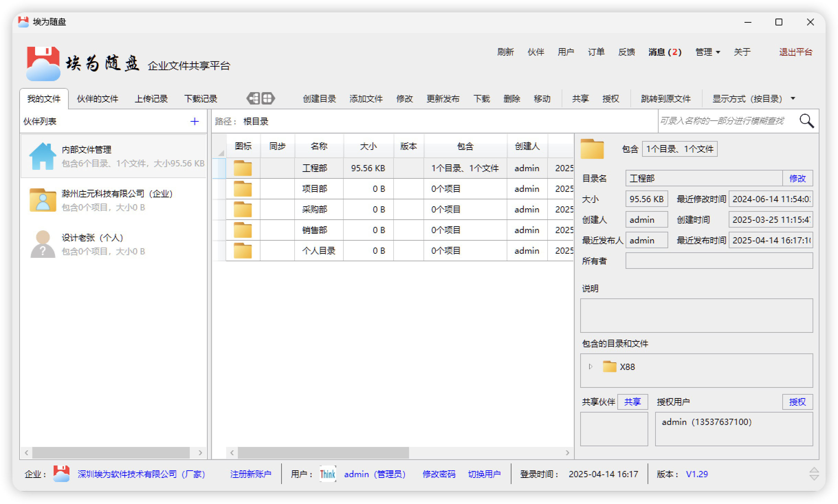Click the 项目部 folder icon
This screenshot has height=504, width=838.
(243, 189)
